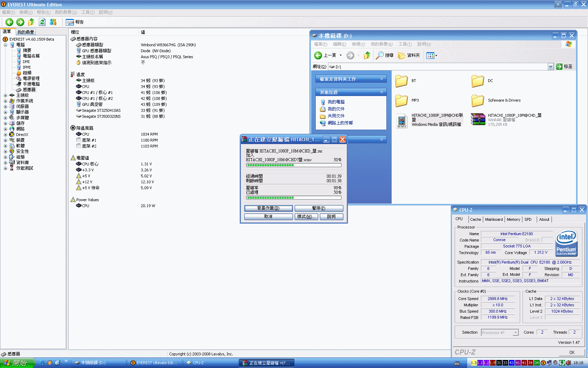Viewport: 588px width, 368px height.
Task: Click the Windows Start button
Action: (x=17, y=363)
